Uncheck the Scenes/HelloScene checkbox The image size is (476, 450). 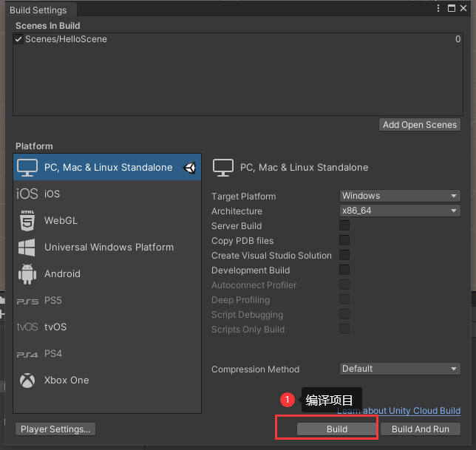click(x=18, y=39)
